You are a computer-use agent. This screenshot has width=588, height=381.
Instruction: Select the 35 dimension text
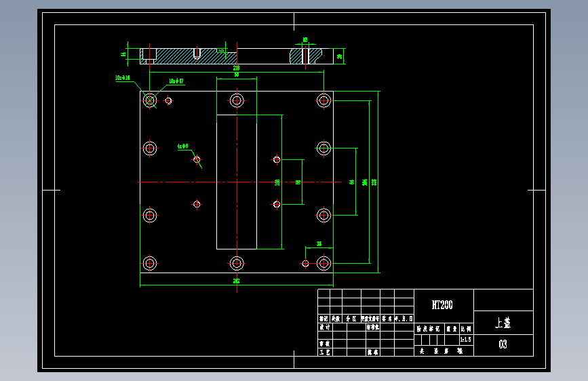click(319, 244)
